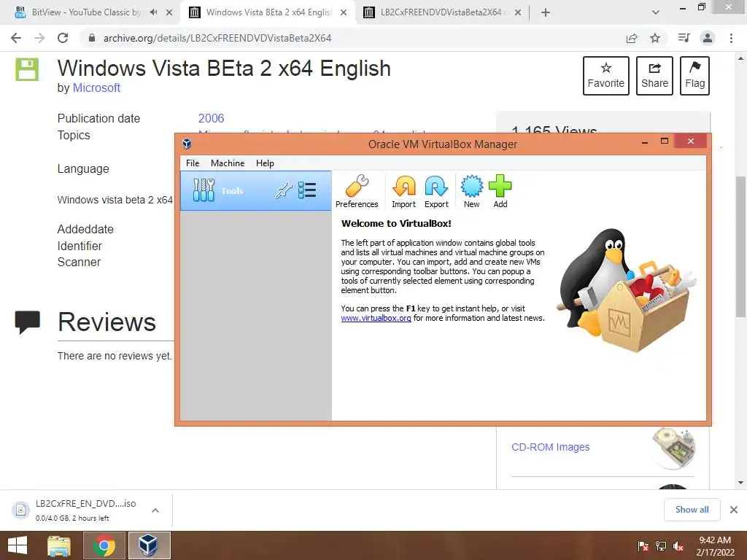This screenshot has height=560, width=747.
Task: Close the downloads bar
Action: pos(734,510)
